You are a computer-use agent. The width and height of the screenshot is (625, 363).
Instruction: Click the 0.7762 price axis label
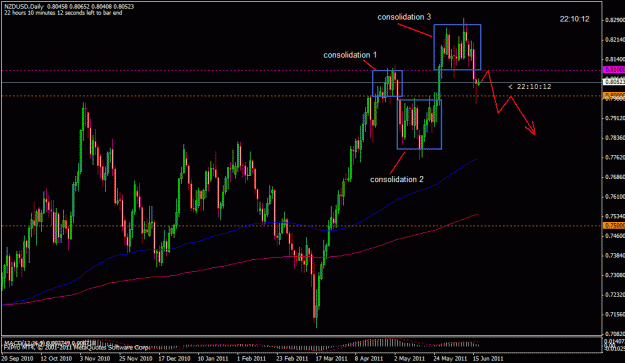pos(615,157)
